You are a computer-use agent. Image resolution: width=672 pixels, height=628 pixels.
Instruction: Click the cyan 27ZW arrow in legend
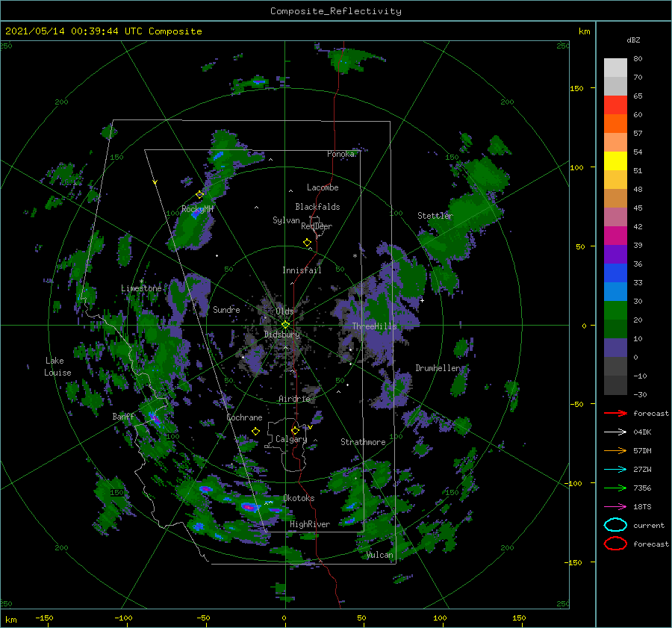[615, 470]
